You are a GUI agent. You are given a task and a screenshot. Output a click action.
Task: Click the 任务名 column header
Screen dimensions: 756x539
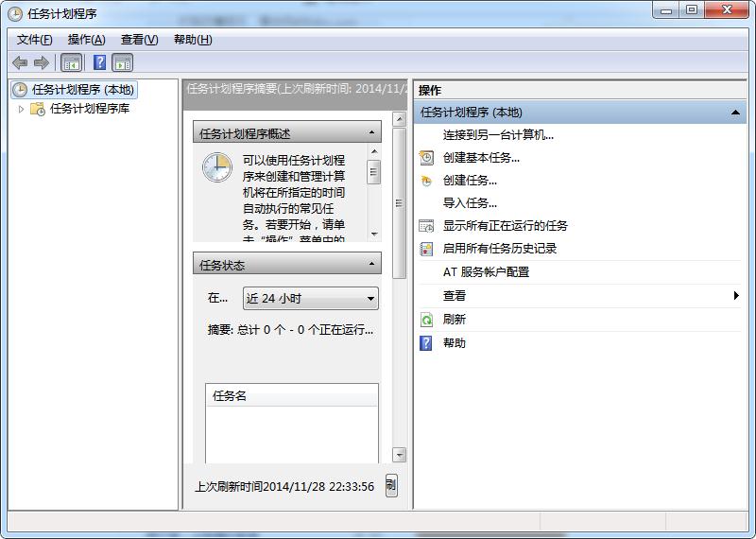[x=292, y=396]
